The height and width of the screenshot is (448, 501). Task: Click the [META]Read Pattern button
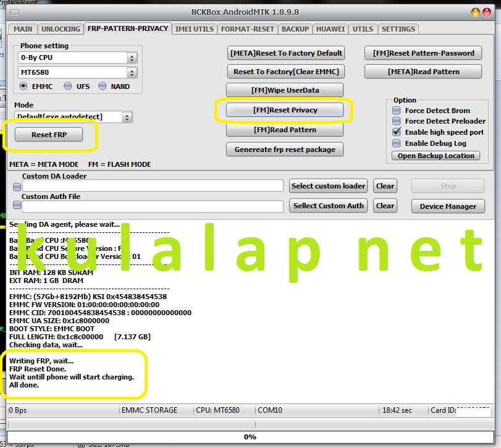click(423, 72)
